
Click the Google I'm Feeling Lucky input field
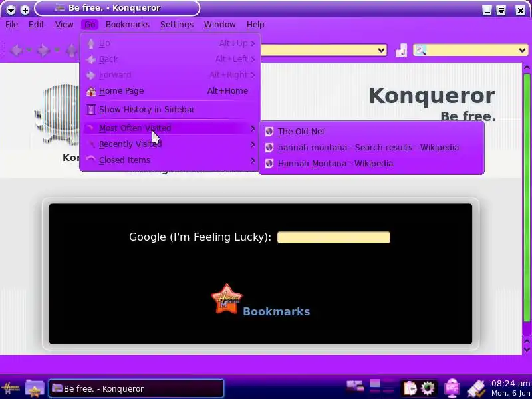pos(334,237)
